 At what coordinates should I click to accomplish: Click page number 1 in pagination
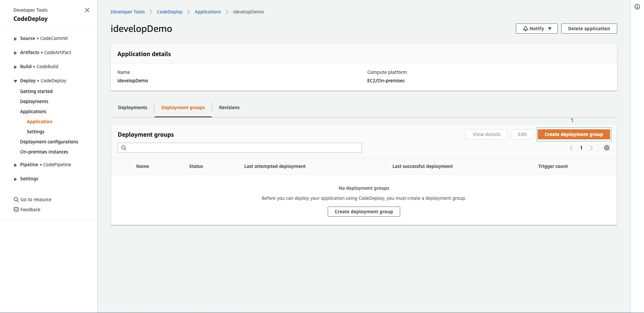click(581, 148)
